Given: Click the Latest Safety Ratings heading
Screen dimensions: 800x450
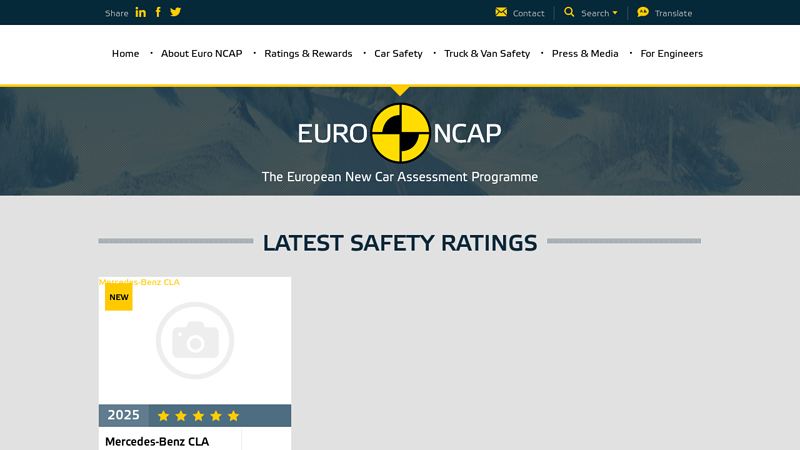Looking at the screenshot, I should click(400, 243).
